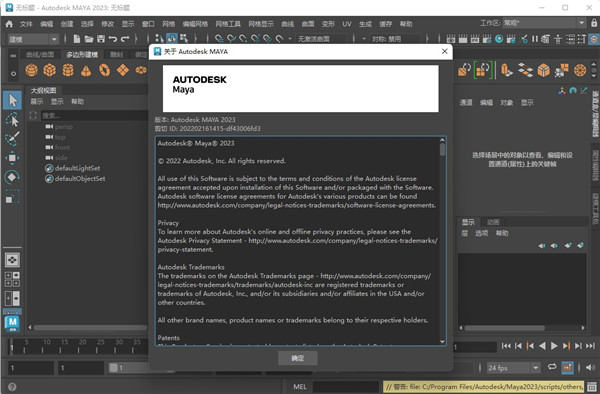The width and height of the screenshot is (600, 394).
Task: Open the workspace dropdown
Action: [544, 23]
